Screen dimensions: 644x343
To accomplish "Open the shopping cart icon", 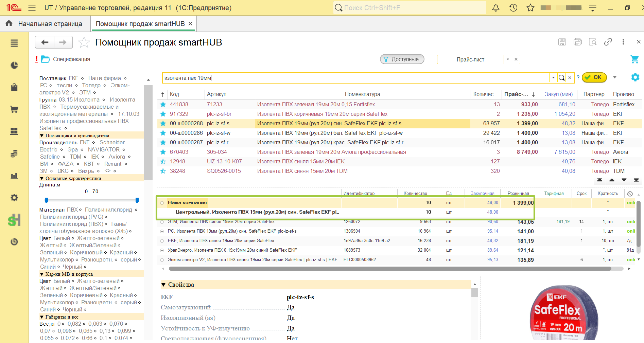I will (634, 59).
